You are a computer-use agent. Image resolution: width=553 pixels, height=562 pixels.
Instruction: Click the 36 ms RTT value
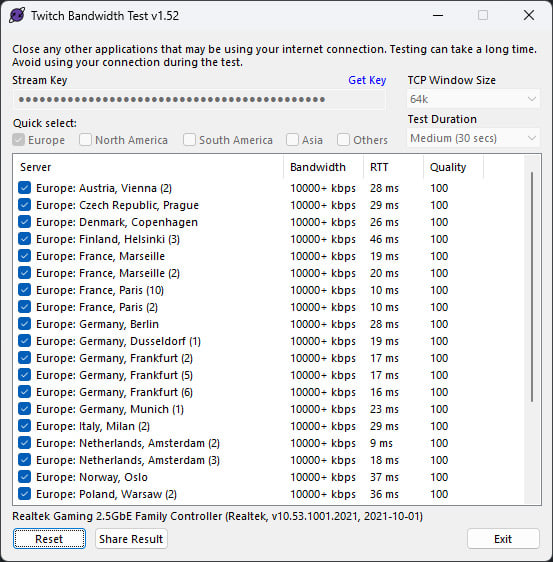tap(384, 494)
